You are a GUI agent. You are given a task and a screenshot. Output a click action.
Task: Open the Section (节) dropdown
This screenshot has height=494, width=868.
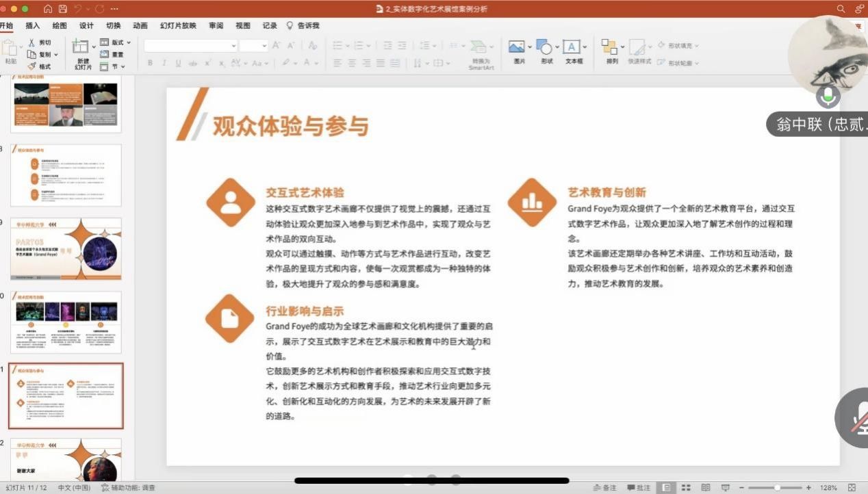point(114,66)
